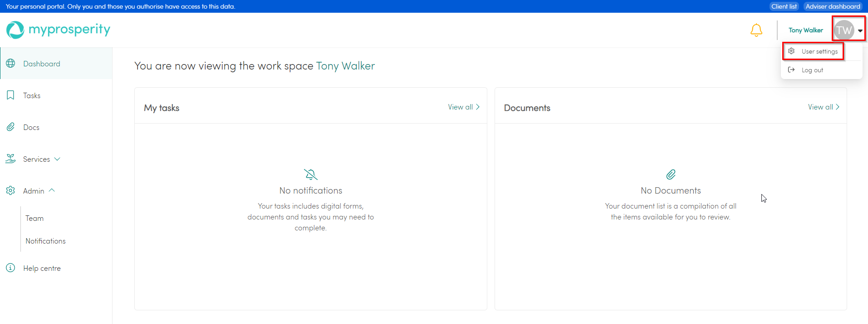Screen dimensions: 868x324
Task: Click the Services hand-plant icon
Action: [x=10, y=159]
